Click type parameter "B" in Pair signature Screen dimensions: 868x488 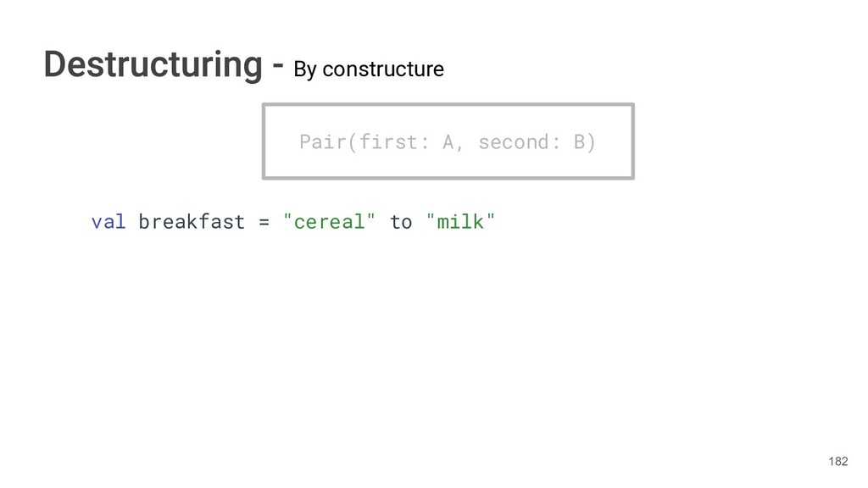coord(580,141)
